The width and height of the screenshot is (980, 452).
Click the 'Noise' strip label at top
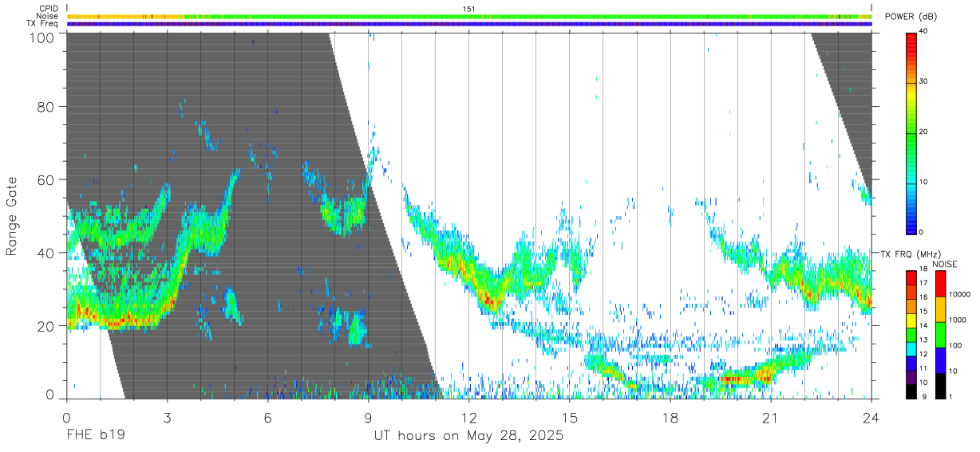49,16
